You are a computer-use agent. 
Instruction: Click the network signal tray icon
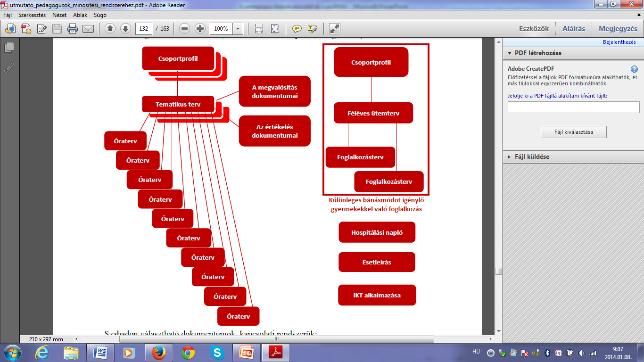(x=593, y=353)
